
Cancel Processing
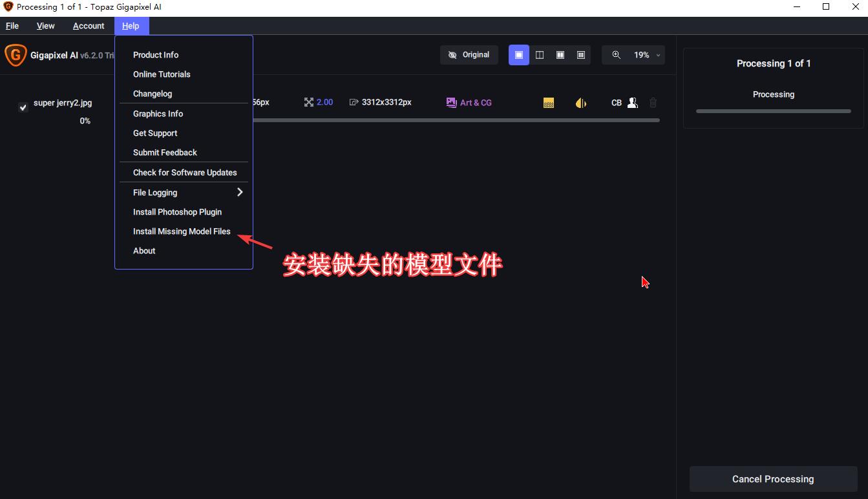(773, 479)
